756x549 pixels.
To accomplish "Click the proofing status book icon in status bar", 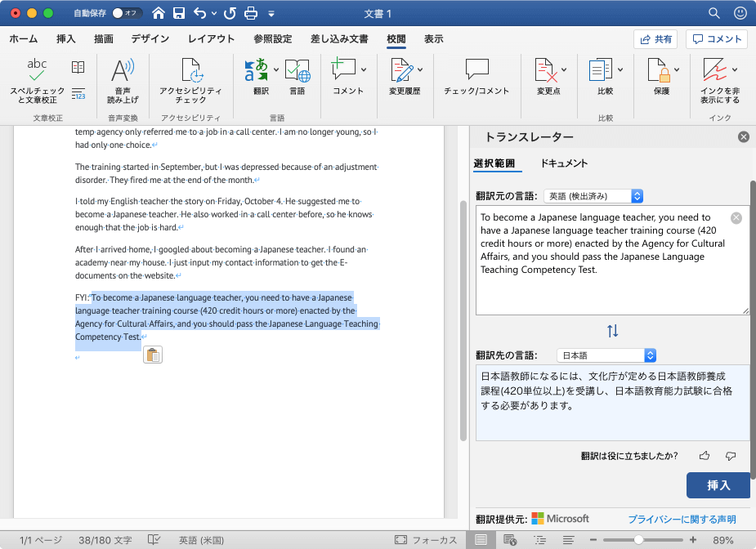I will [x=154, y=539].
